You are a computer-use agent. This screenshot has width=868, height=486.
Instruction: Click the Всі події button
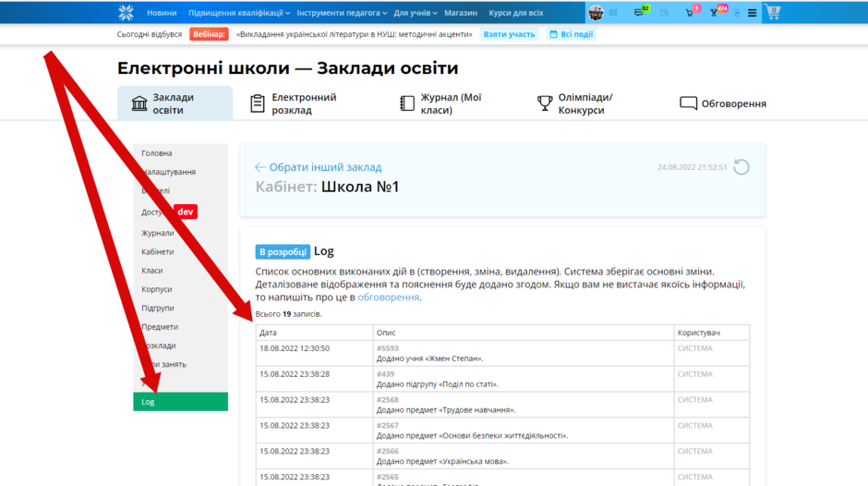[x=571, y=34]
